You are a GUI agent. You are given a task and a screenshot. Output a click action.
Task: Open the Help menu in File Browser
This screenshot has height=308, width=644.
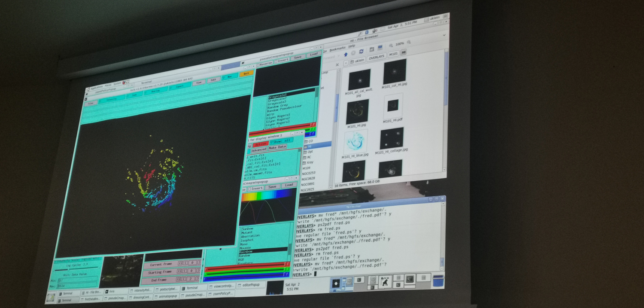coord(352,46)
